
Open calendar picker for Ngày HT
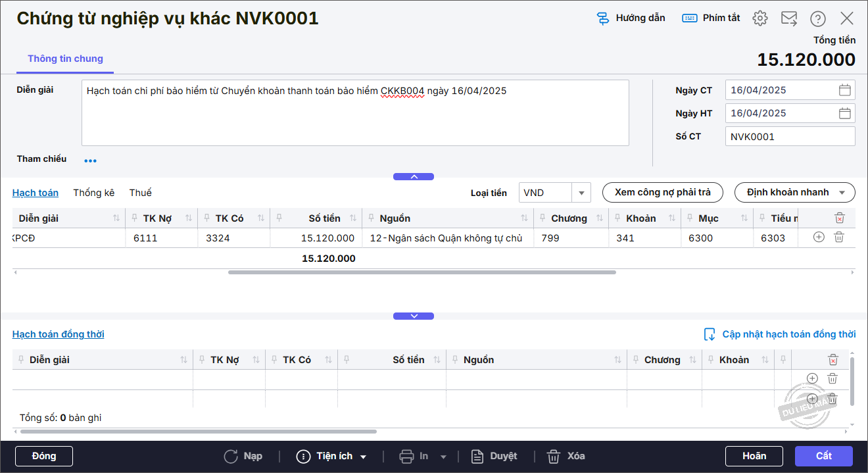(x=845, y=113)
